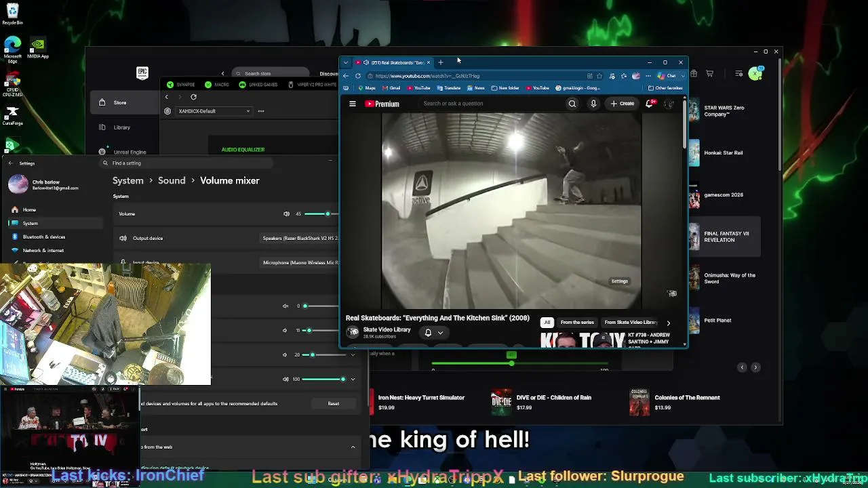Viewport: 868px width, 488px height.
Task: Click the Edge address bar URL
Action: pyautogui.click(x=427, y=76)
